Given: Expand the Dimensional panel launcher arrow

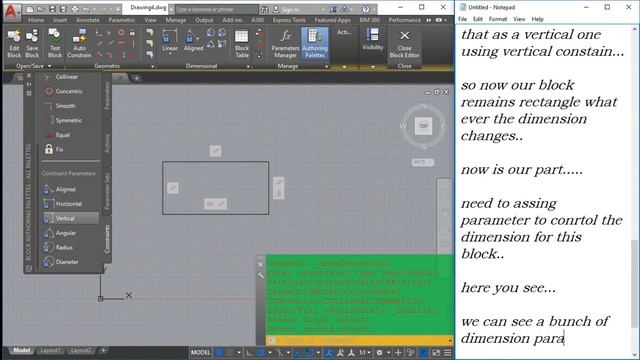Looking at the screenshot, I should 248,67.
